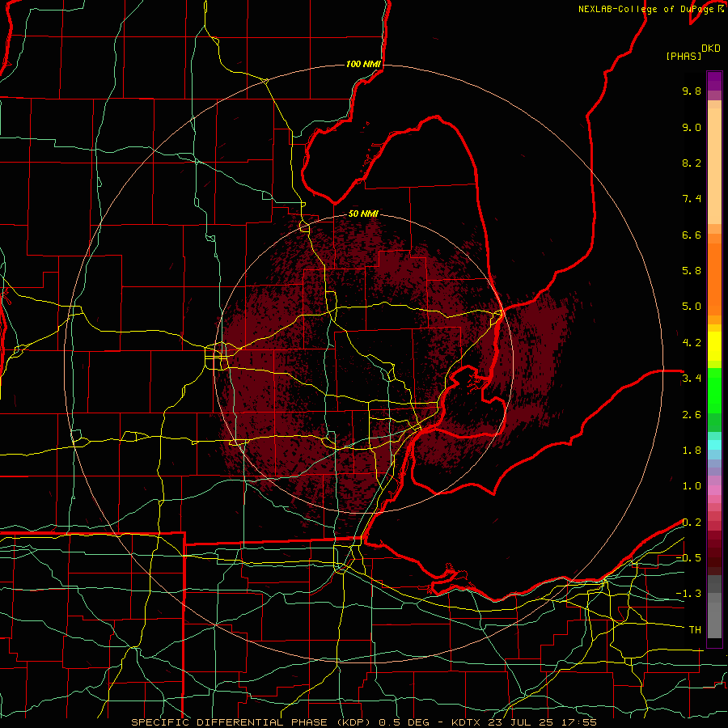Click the 17:55 timestamp in caption
Image resolution: width=728 pixels, height=728 pixels.
click(x=579, y=722)
